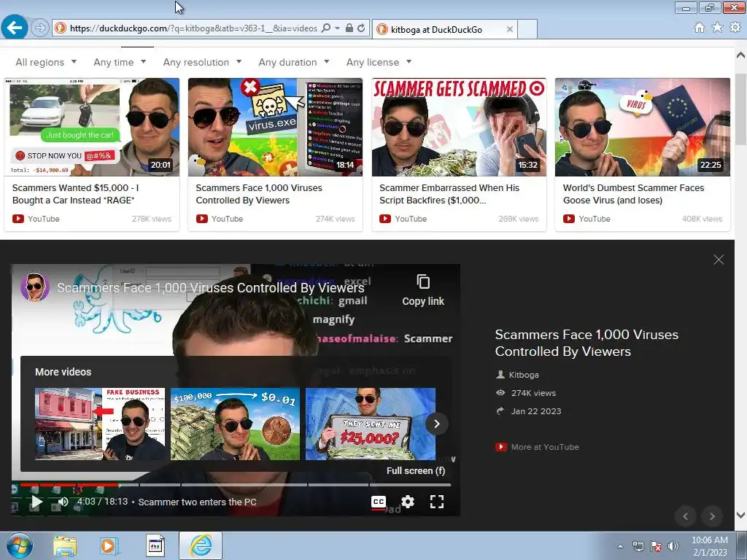Click YouTube icon under the 408K views card
747x560 pixels.
point(569,219)
